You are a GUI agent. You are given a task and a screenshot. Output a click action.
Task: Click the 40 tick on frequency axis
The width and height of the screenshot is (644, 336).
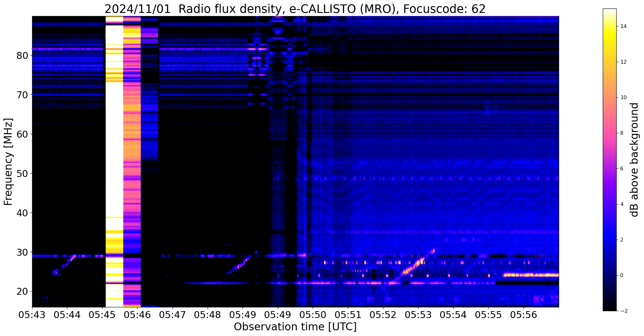(23, 213)
